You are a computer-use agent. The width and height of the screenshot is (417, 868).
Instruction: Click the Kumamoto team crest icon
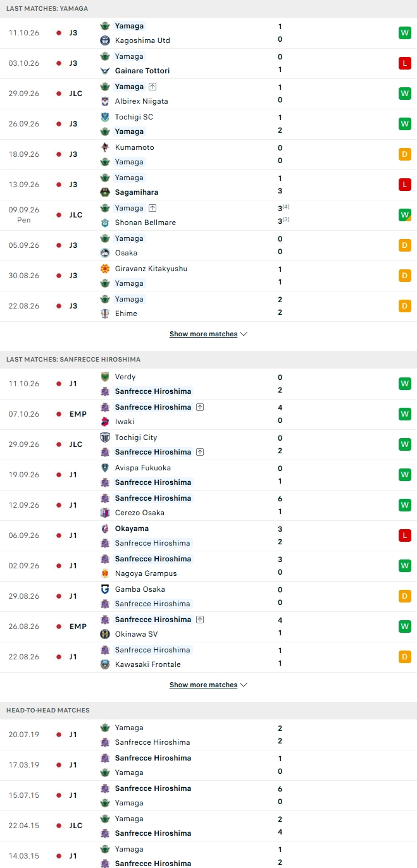pyautogui.click(x=105, y=147)
